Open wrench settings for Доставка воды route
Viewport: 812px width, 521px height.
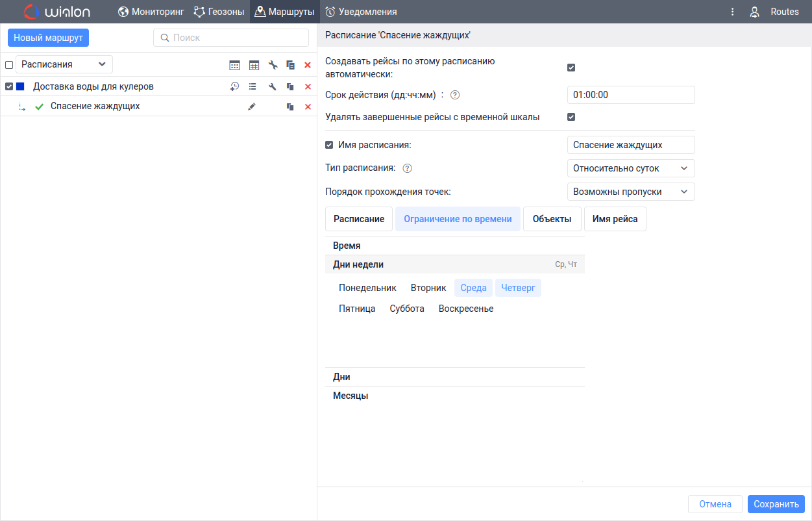[x=273, y=86]
